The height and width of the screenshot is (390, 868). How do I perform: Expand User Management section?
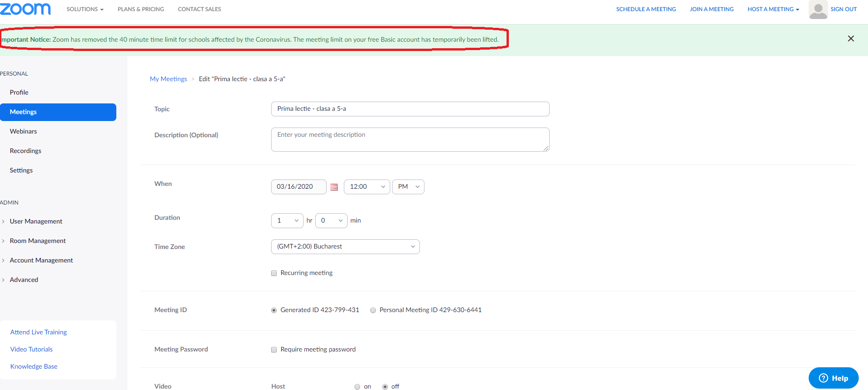(x=36, y=221)
